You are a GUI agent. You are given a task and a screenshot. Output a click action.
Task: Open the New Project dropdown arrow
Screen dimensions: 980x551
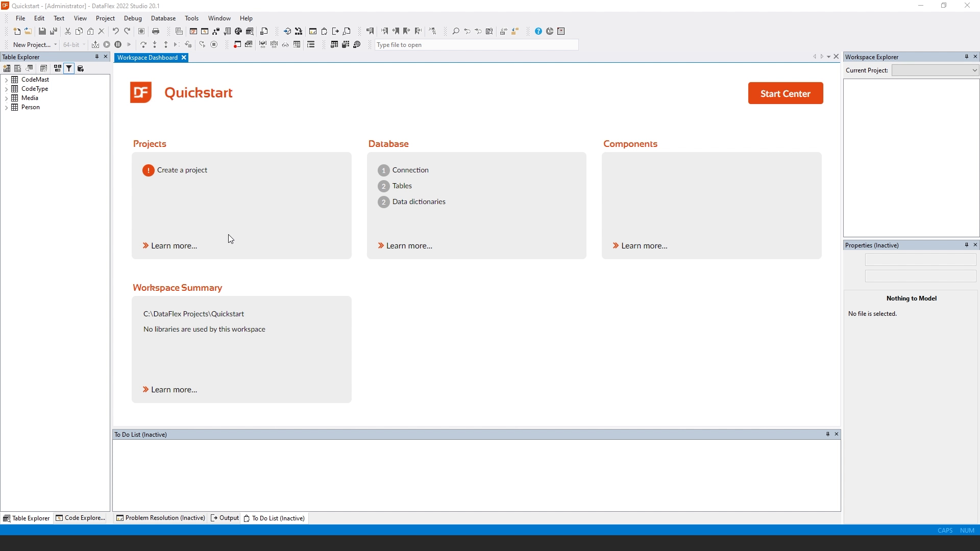click(x=55, y=44)
